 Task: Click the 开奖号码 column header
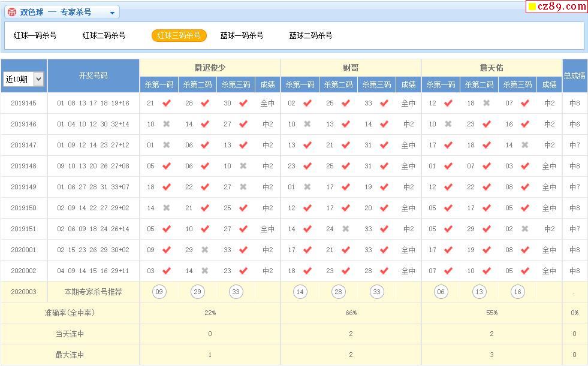[x=93, y=75]
